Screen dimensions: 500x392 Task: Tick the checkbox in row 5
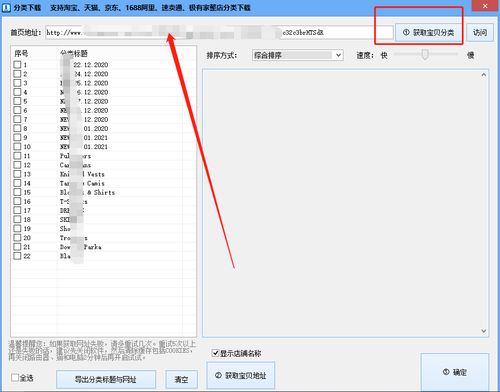coord(17,101)
